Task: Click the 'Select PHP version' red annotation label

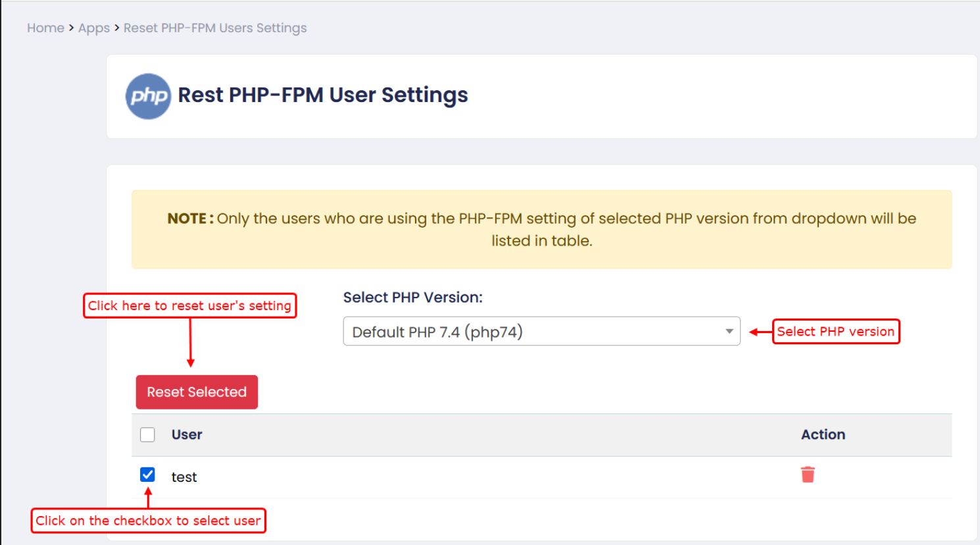Action: point(835,332)
